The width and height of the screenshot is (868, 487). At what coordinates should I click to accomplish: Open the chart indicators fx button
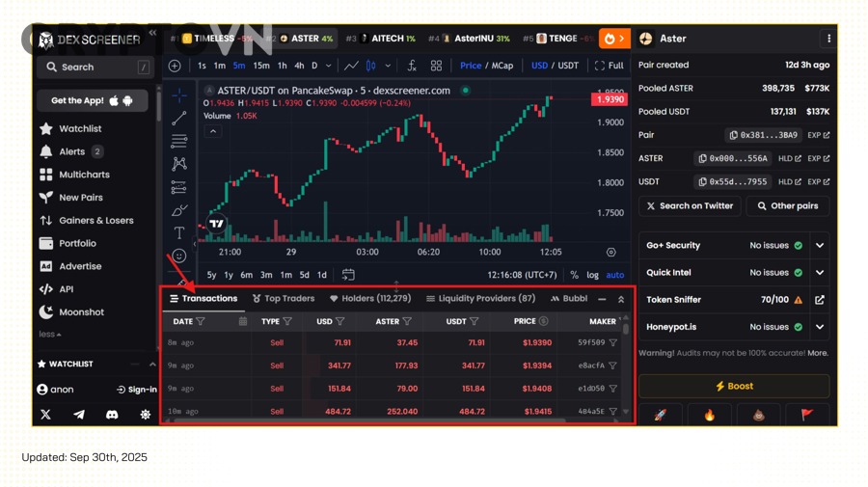click(412, 66)
